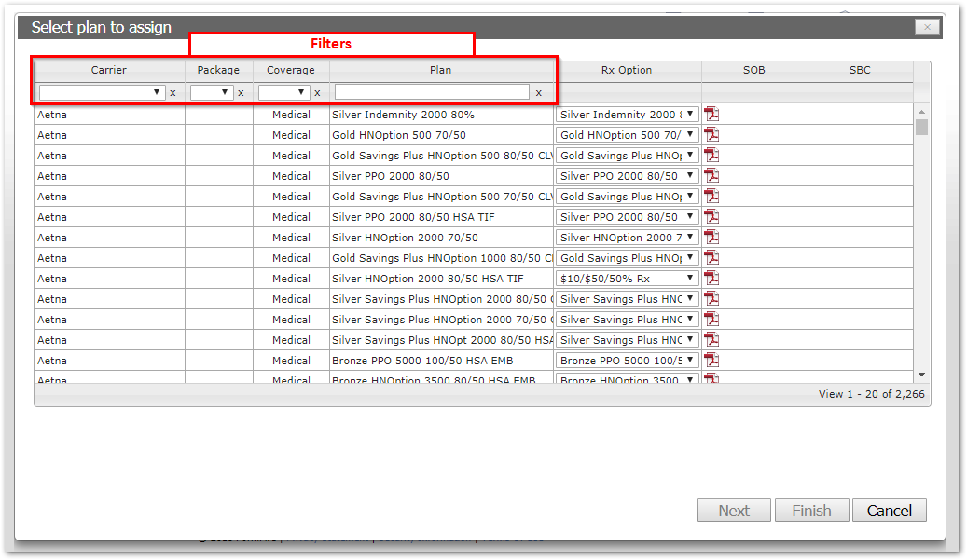Clear the Plan filter with its x
Screen dimensions: 967x560
click(x=538, y=93)
